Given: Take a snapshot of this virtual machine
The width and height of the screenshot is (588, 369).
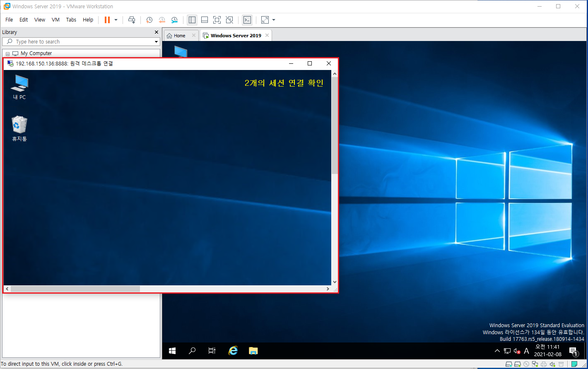Looking at the screenshot, I should pos(149,20).
